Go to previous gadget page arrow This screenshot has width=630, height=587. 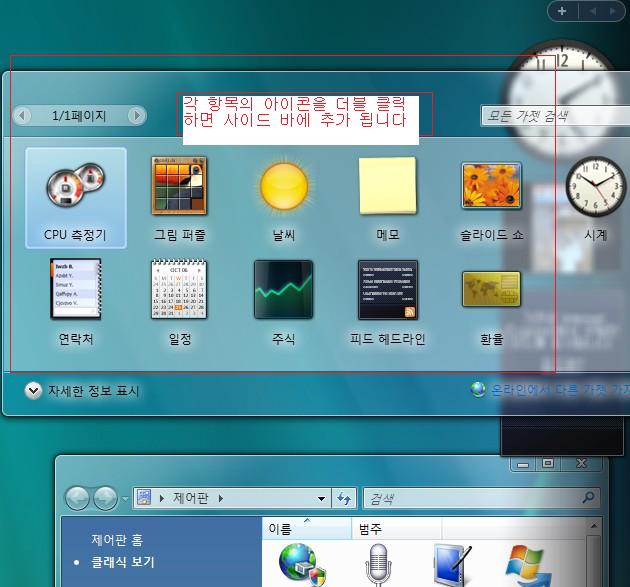(22, 116)
